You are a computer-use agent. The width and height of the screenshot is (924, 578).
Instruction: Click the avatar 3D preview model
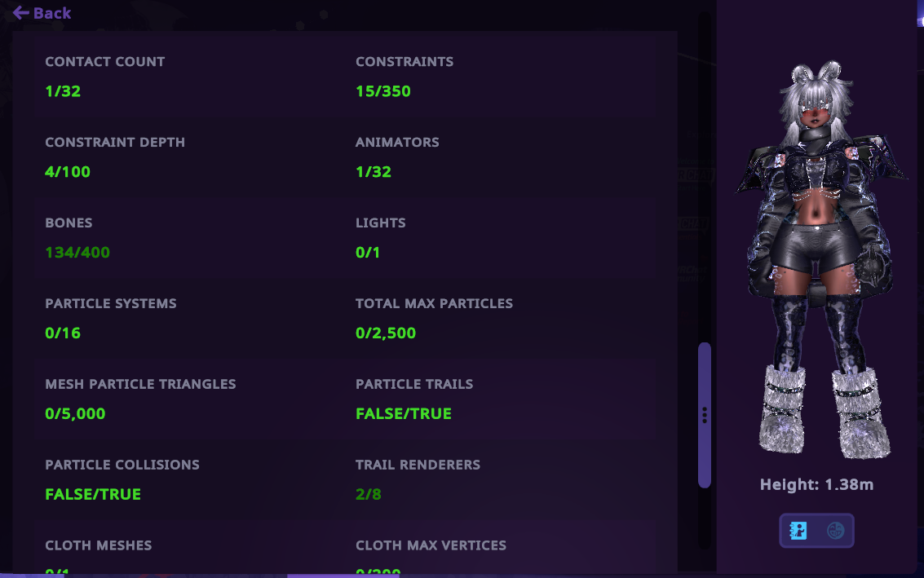point(820,259)
